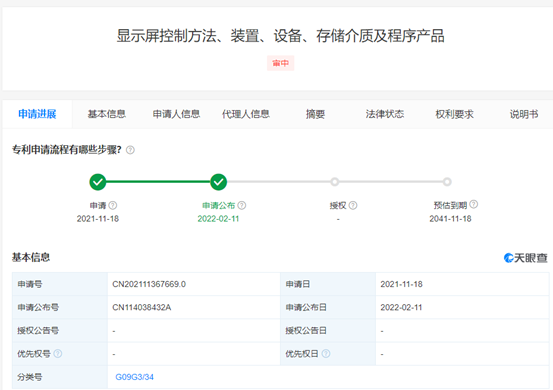
Task: Click question mark icon next to 授权
Action: (353, 205)
